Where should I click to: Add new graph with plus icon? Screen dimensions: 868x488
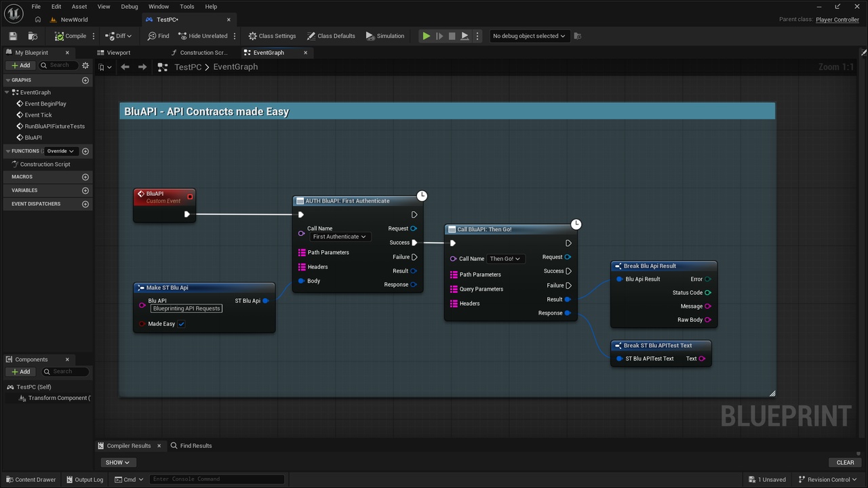point(85,80)
